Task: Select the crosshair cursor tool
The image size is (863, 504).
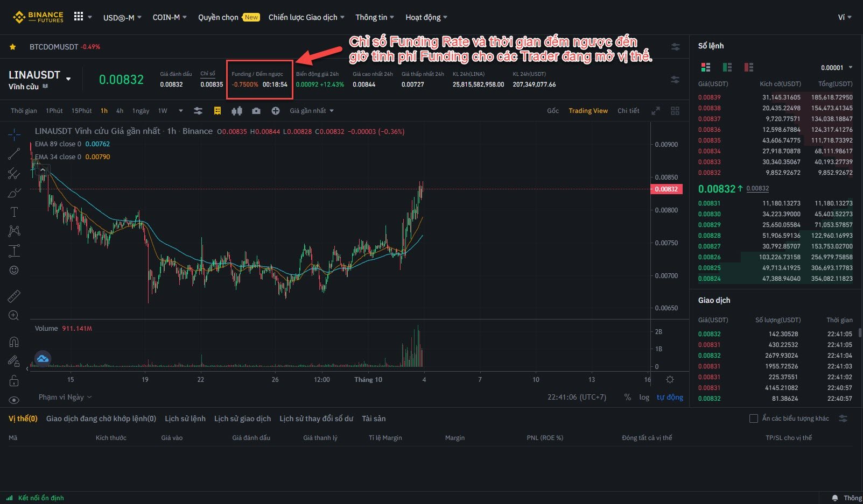Action: coord(14,133)
